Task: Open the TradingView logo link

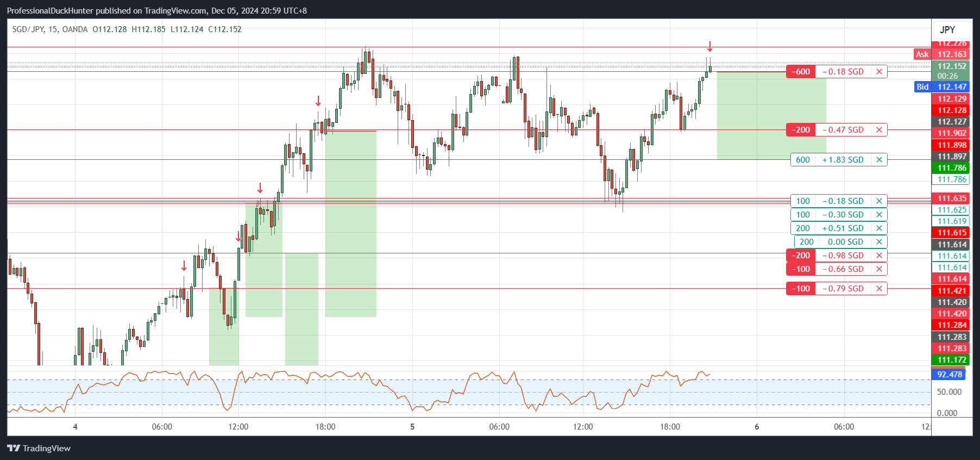Action: [39, 449]
